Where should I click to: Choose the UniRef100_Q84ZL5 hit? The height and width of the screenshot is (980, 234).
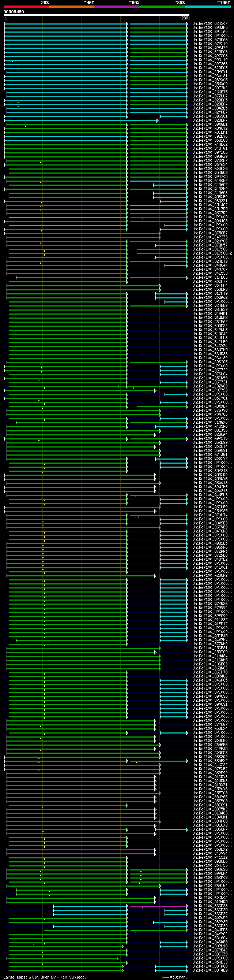210,108
